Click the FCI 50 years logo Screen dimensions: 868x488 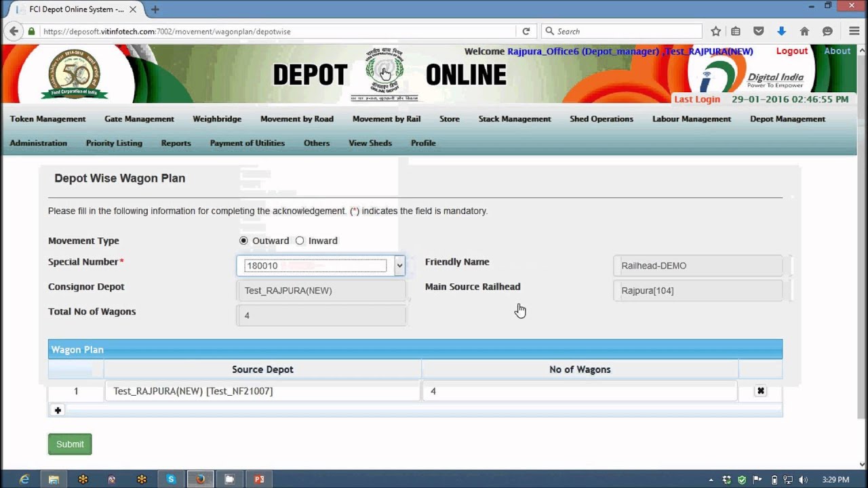(74, 74)
